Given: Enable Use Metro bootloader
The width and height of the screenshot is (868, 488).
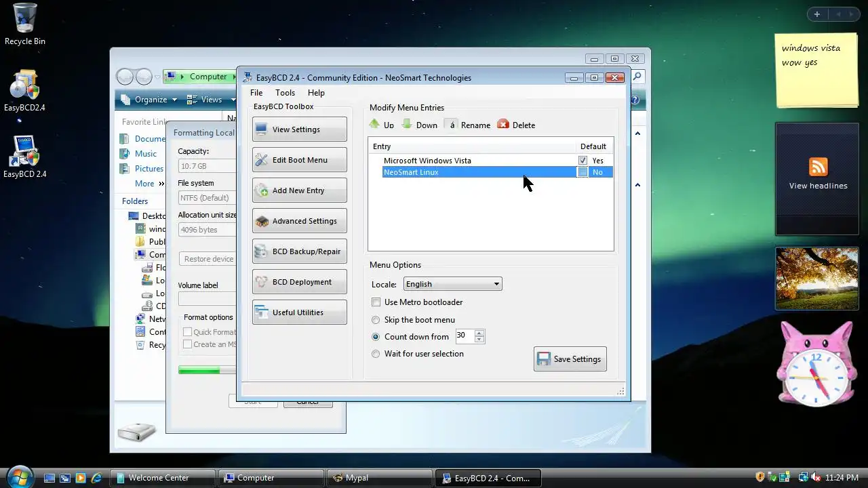Looking at the screenshot, I should 376,302.
